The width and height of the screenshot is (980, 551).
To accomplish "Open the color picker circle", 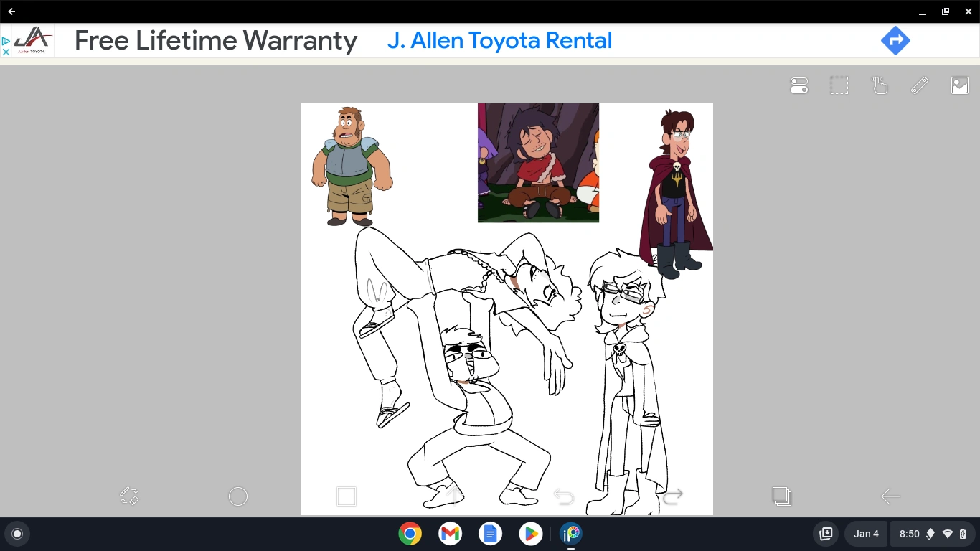I will pyautogui.click(x=237, y=496).
